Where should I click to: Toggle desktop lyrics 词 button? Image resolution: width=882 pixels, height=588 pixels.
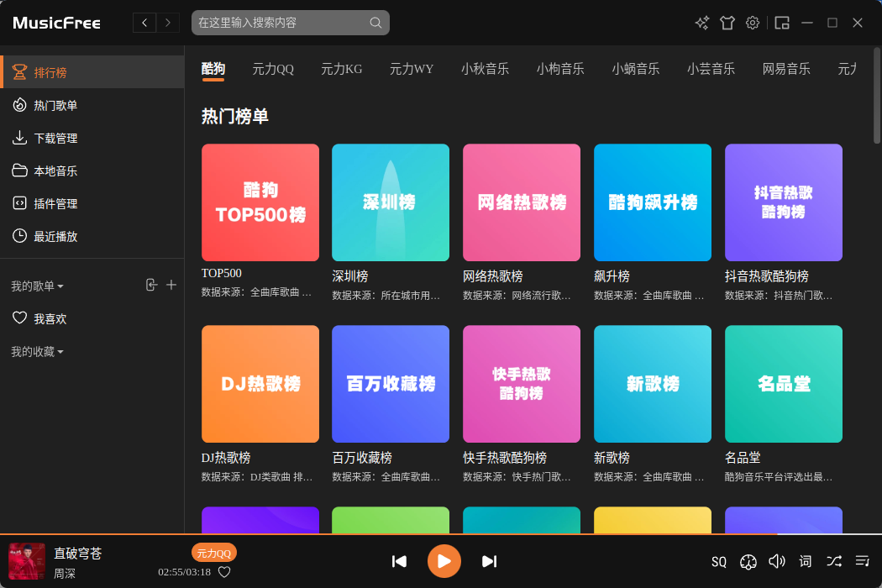(x=806, y=561)
